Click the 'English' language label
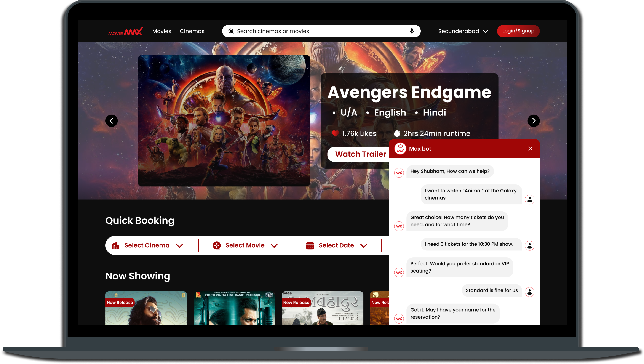Viewport: 644px width, 364px height. (x=390, y=113)
